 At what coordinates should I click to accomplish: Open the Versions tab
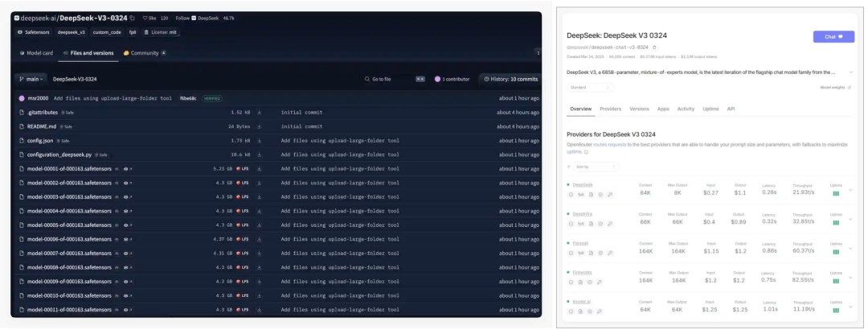[x=640, y=109]
